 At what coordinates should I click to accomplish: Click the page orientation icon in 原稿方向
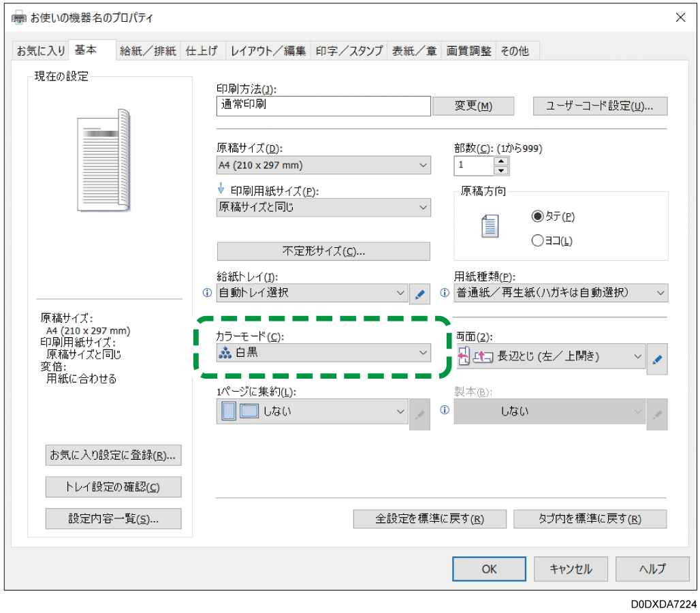click(490, 227)
